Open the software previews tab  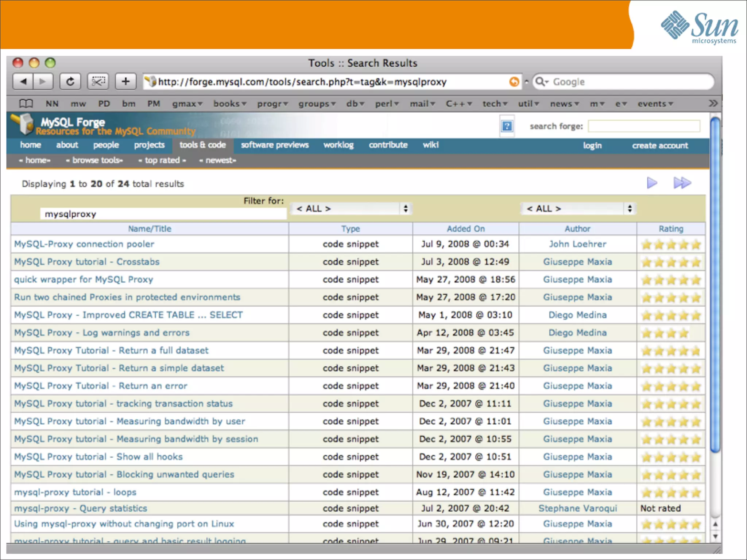click(x=275, y=145)
